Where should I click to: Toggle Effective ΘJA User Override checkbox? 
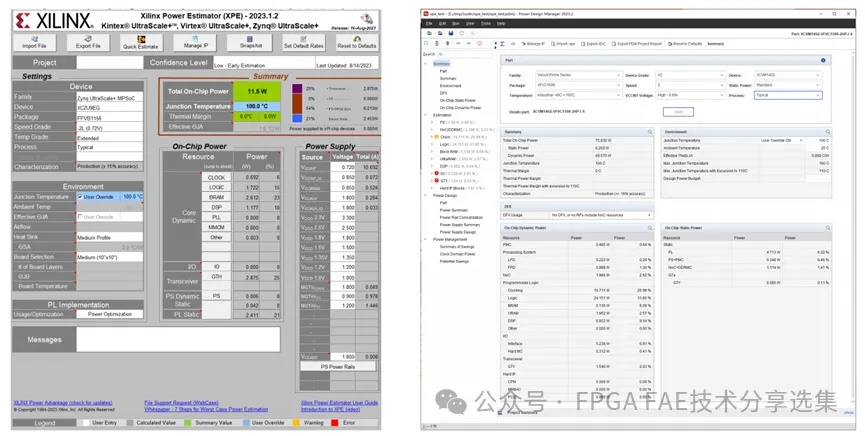(80, 217)
